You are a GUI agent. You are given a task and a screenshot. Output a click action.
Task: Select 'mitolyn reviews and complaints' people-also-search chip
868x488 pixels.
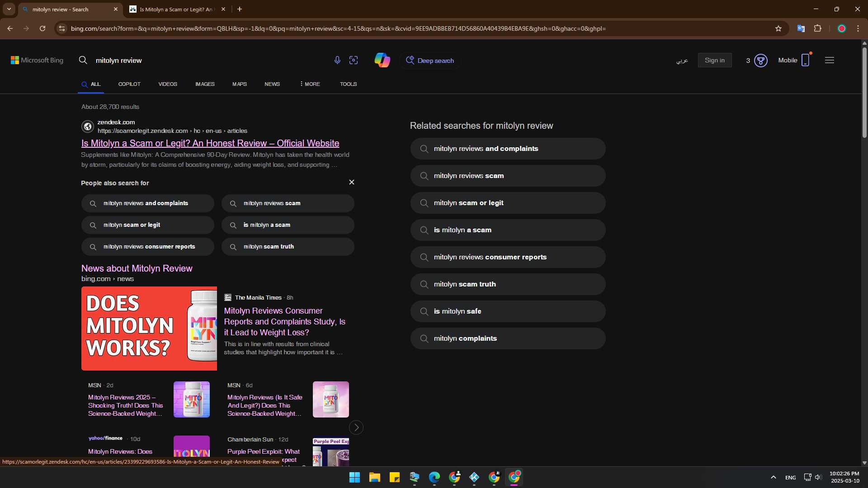(x=148, y=203)
